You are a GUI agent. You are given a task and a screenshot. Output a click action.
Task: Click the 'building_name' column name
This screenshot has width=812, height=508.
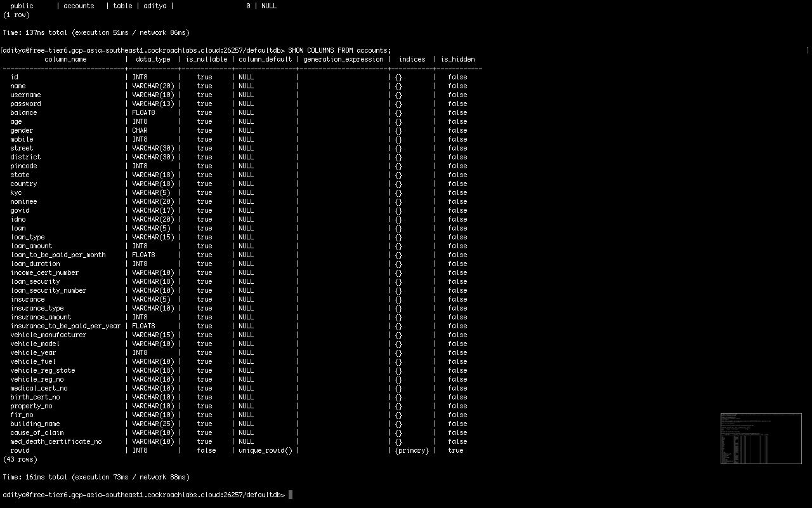click(35, 424)
